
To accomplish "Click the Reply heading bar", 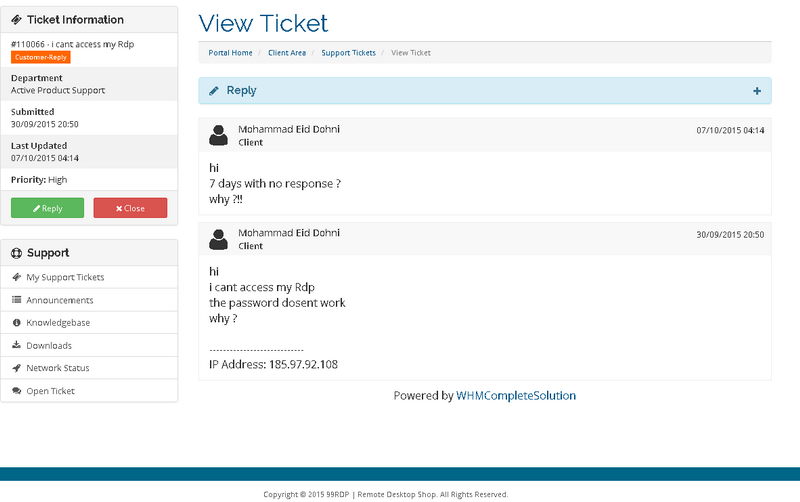I will 485,91.
